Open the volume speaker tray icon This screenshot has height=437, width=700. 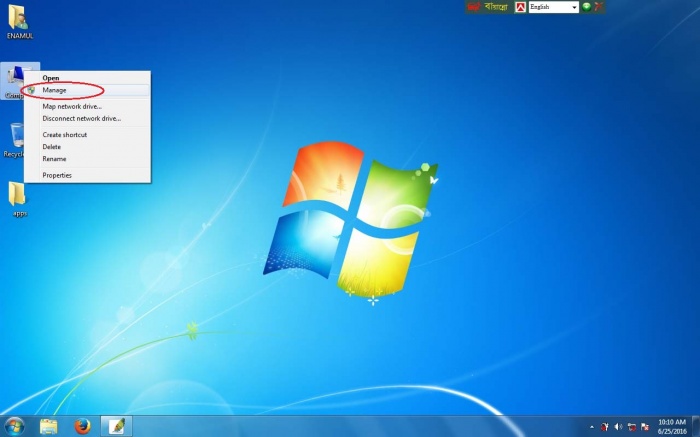pos(618,427)
